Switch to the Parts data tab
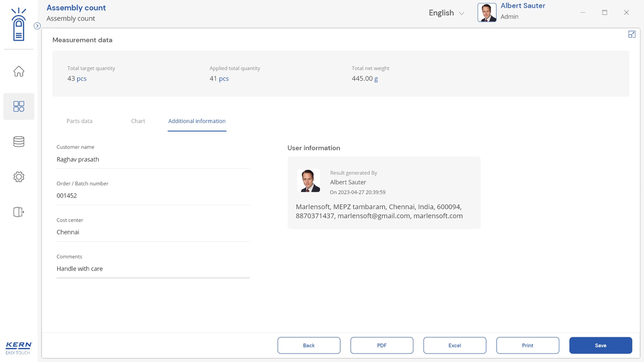644x362 pixels. (x=79, y=121)
